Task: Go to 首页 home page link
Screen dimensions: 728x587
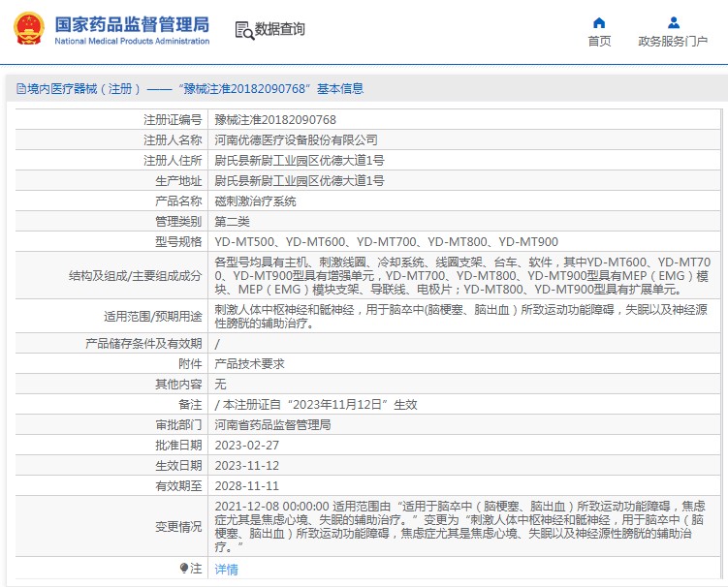Action: (599, 42)
